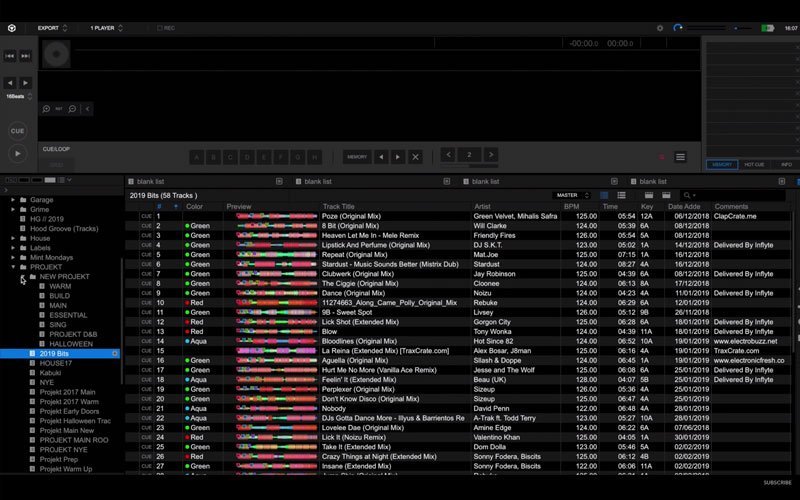Viewport: 800px width, 500px height.
Task: Toggle the MEMORY cue button
Action: pos(357,157)
